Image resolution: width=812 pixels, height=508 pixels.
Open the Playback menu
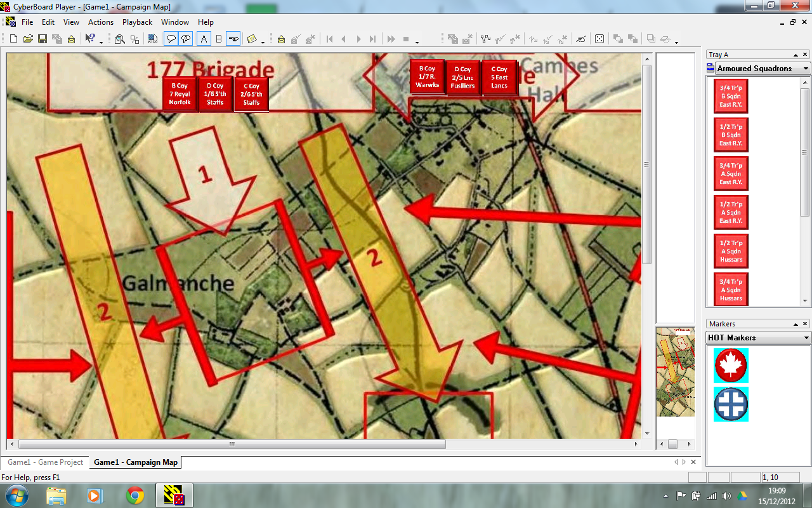(137, 22)
